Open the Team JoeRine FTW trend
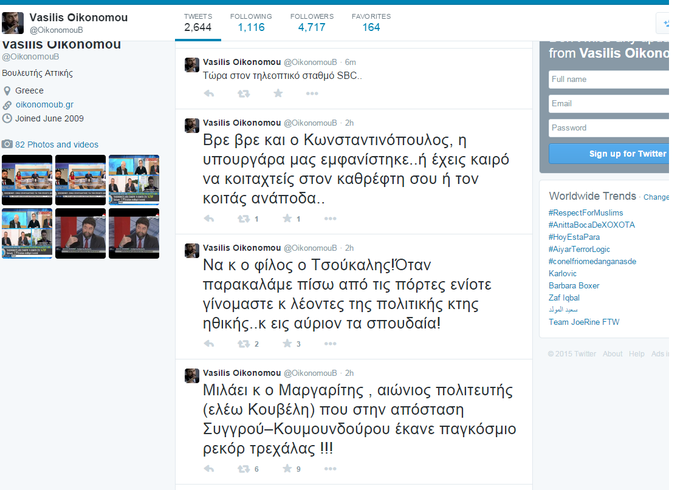 (584, 322)
